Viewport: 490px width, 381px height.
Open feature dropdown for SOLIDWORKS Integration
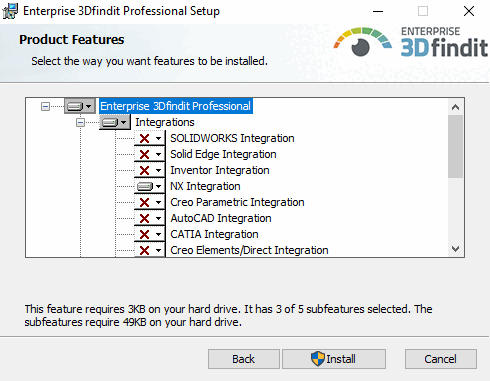tap(150, 138)
